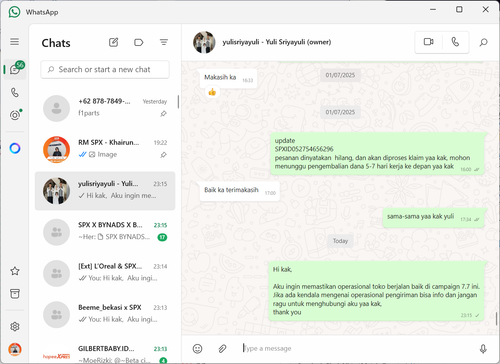
Task: Open the Chats tab with the 56 badge
Action: coord(15,69)
